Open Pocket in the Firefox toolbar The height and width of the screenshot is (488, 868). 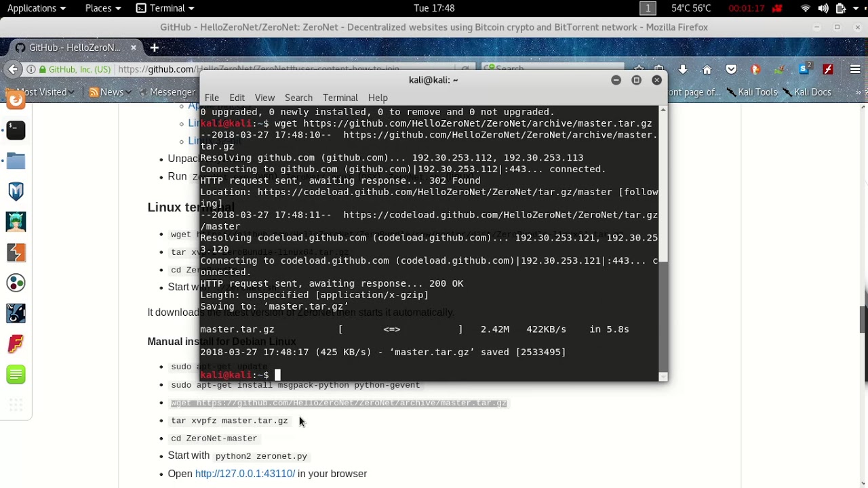[x=731, y=69]
